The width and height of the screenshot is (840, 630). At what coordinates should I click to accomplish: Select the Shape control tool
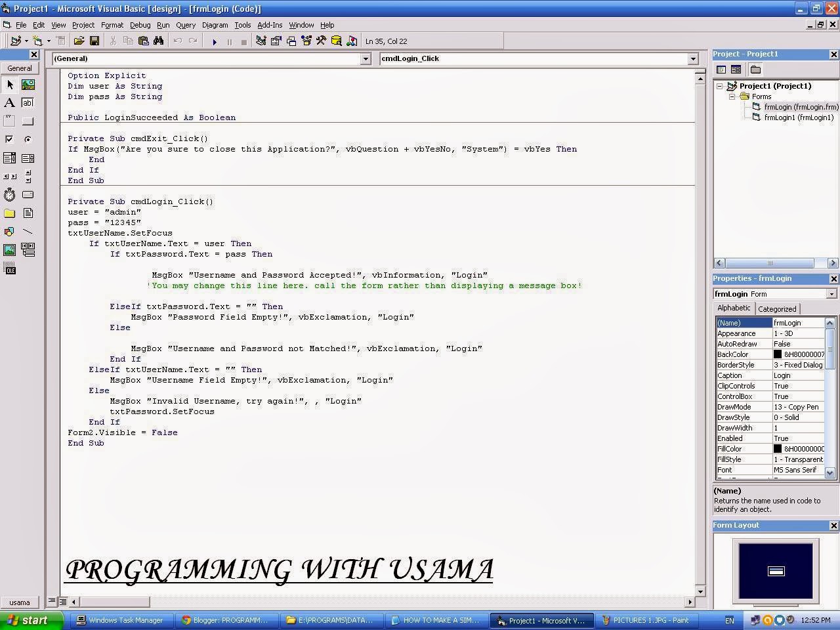pyautogui.click(x=9, y=232)
